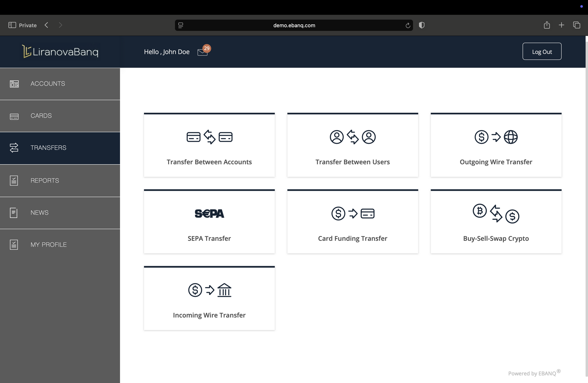Click the LiranovaBanq logo

coord(60,52)
